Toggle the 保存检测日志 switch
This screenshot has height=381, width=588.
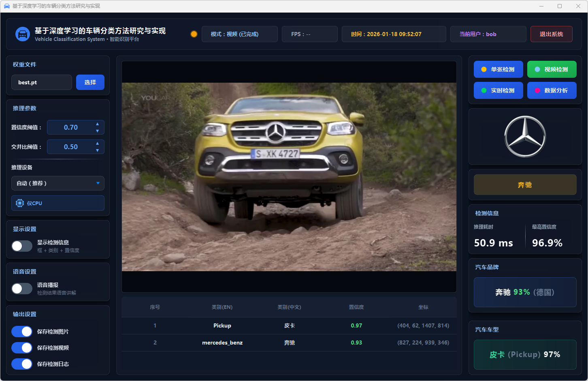[x=22, y=364]
